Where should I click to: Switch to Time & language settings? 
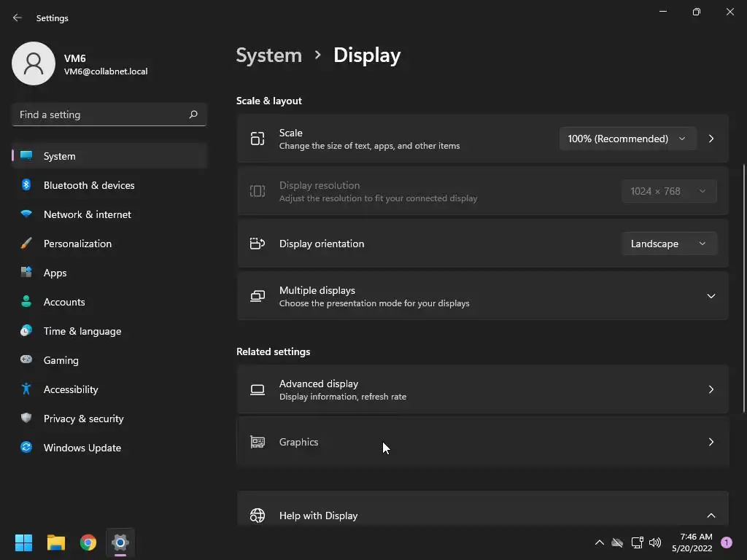click(109, 330)
